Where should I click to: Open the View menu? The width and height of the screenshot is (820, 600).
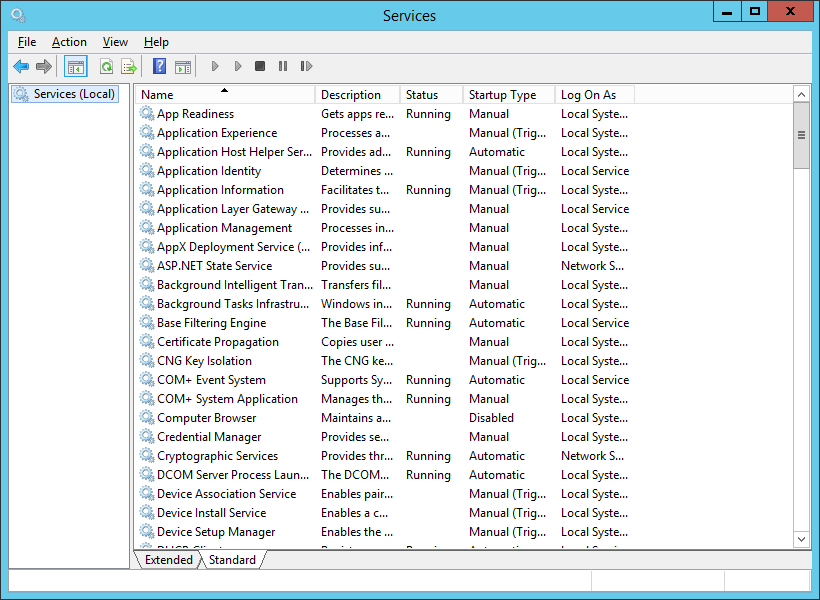(115, 42)
